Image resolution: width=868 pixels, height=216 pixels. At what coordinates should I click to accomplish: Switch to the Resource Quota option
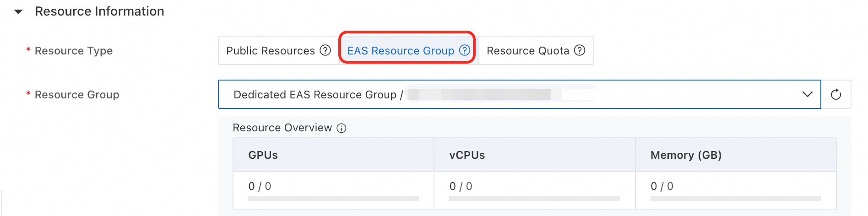527,51
